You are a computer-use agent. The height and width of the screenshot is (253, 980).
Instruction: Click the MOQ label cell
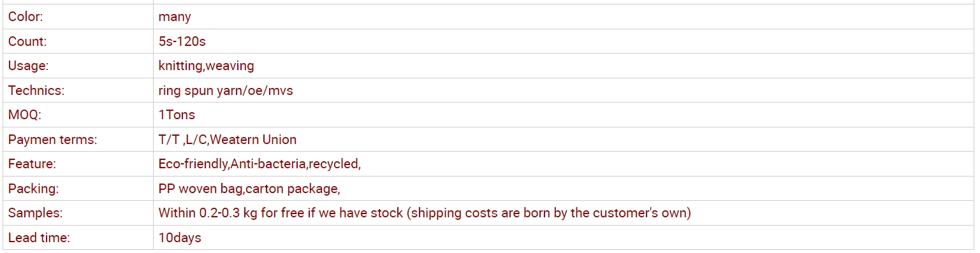[78, 115]
